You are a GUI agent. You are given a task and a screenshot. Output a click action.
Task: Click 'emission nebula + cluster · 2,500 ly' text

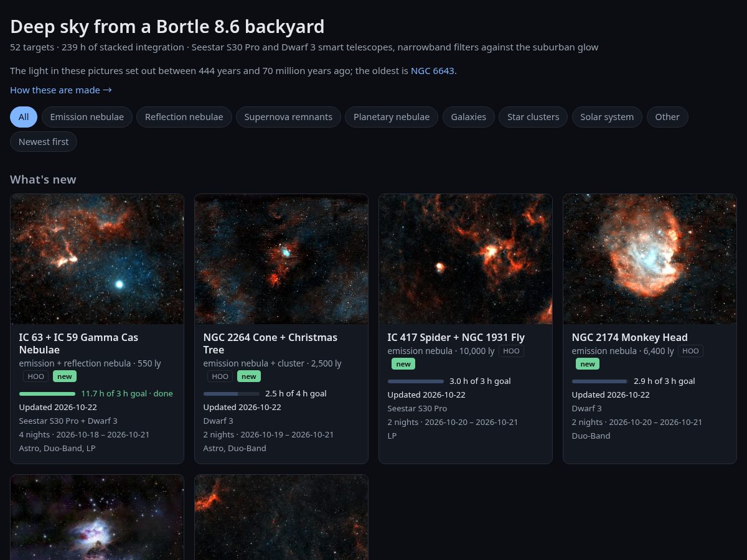[273, 364]
